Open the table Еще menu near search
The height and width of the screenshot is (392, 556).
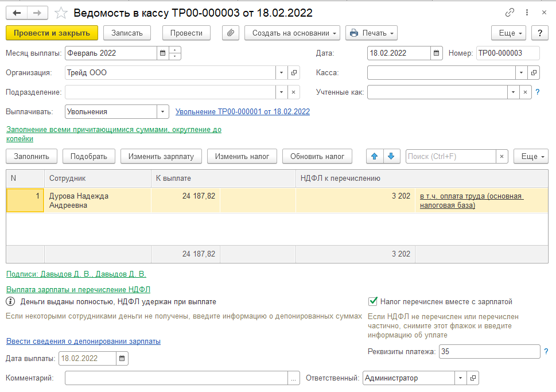click(531, 157)
